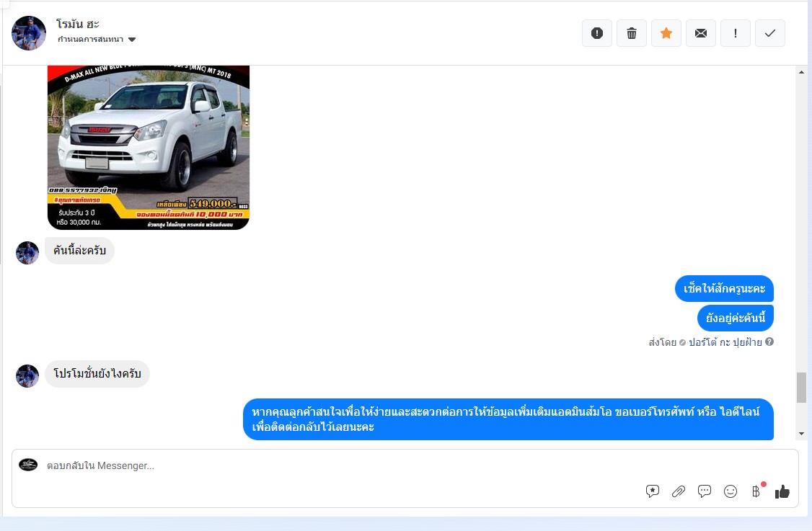
Task: Click the scrollbar down arrow
Action: (802, 434)
